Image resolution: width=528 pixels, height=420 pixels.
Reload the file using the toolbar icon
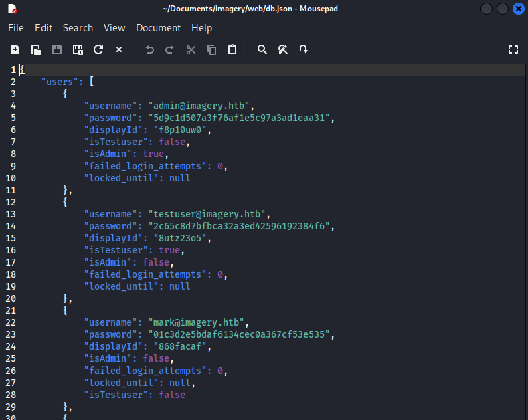98,49
